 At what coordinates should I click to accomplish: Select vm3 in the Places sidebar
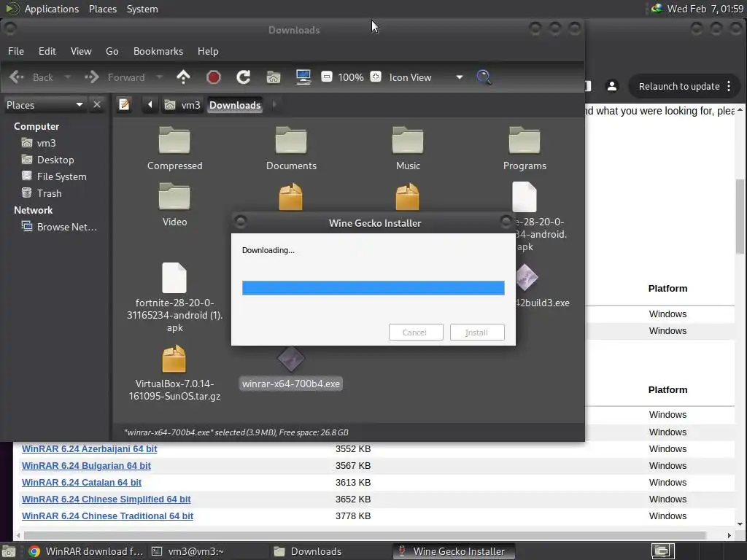39,143
